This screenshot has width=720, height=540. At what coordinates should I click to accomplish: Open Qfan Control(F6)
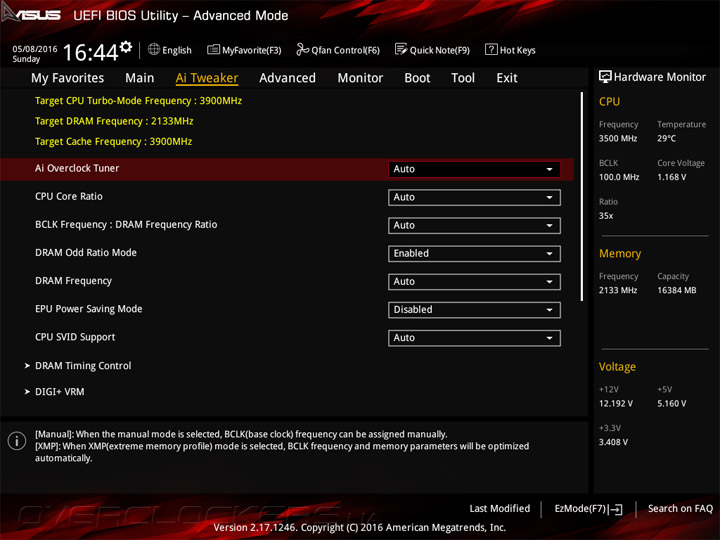pyautogui.click(x=338, y=50)
